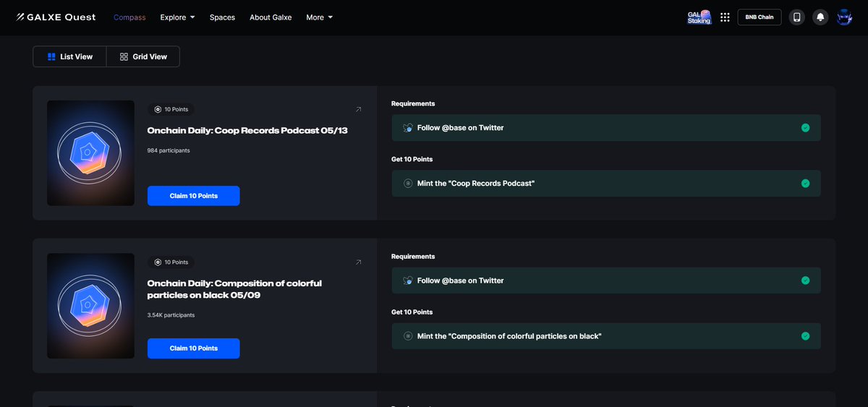Open Coop Records Podcast quest arrow icon

pos(358,110)
